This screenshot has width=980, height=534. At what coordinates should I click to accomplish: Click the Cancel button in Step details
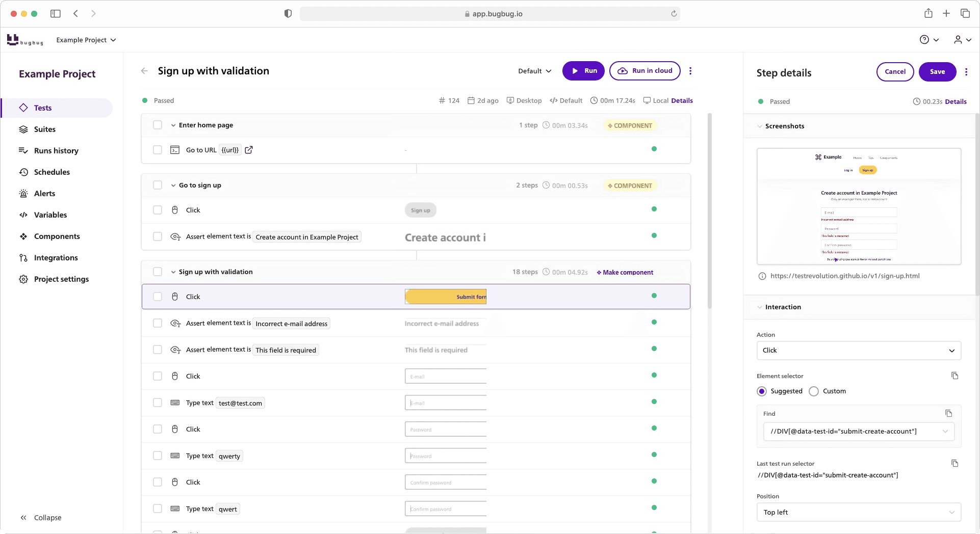coord(895,72)
